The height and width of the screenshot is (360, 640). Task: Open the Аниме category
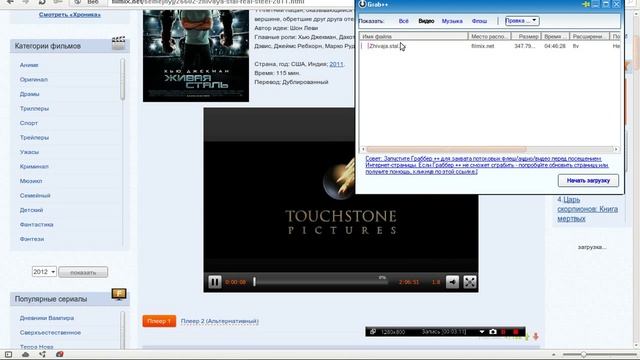click(x=29, y=65)
